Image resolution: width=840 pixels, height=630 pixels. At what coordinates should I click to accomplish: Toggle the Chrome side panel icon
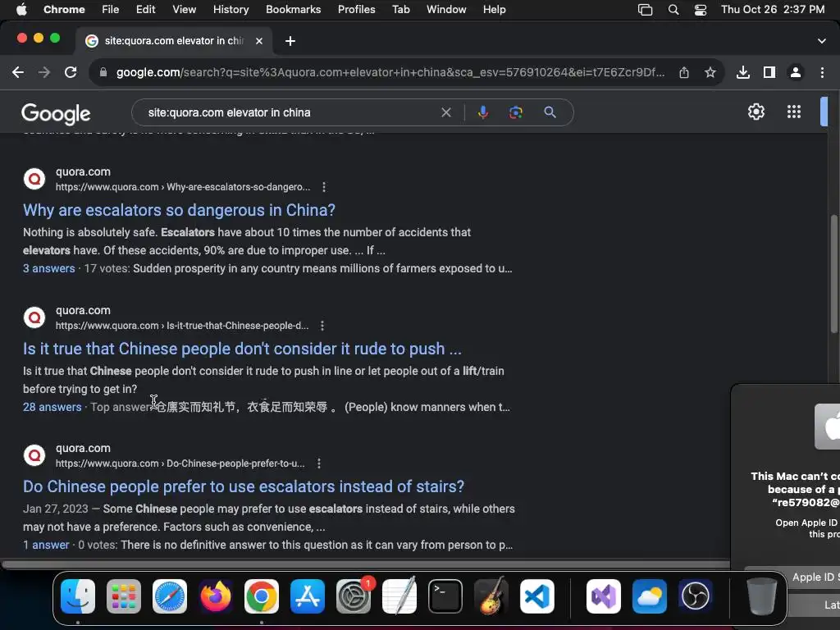click(769, 72)
